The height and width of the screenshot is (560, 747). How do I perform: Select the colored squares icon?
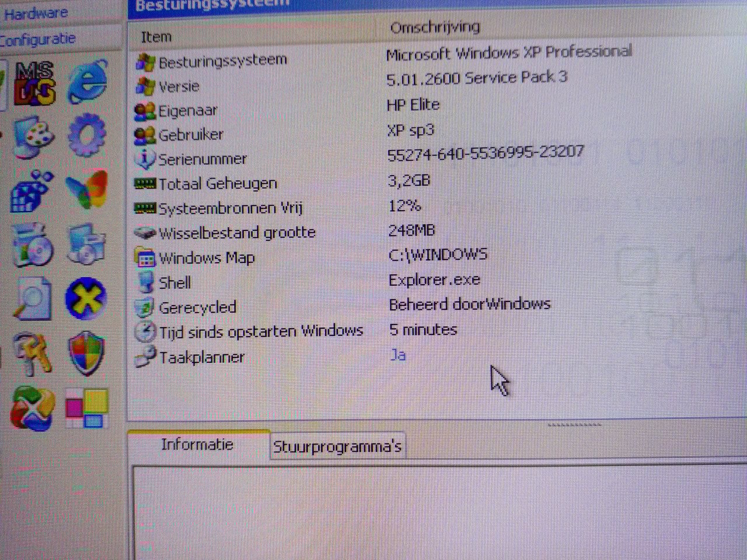click(86, 408)
